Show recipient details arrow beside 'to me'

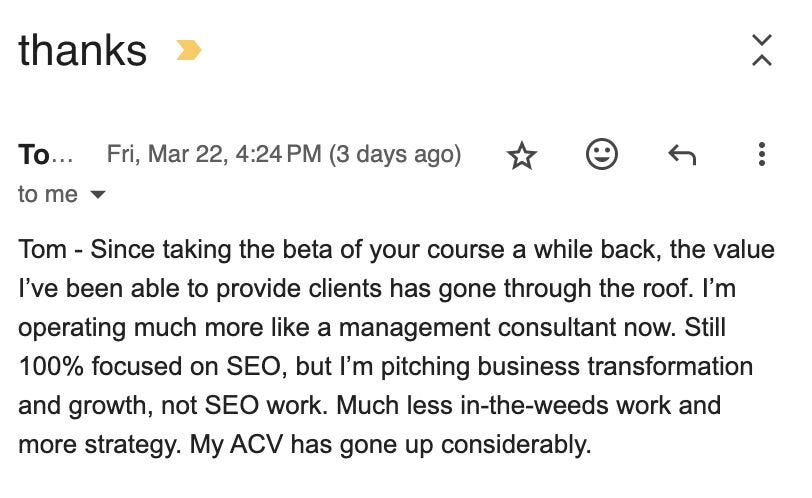pyautogui.click(x=97, y=195)
